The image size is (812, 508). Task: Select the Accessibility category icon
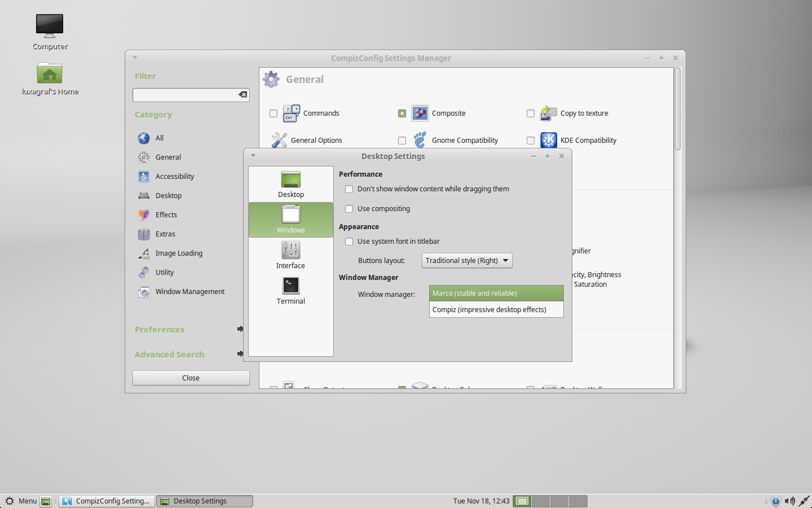point(144,176)
